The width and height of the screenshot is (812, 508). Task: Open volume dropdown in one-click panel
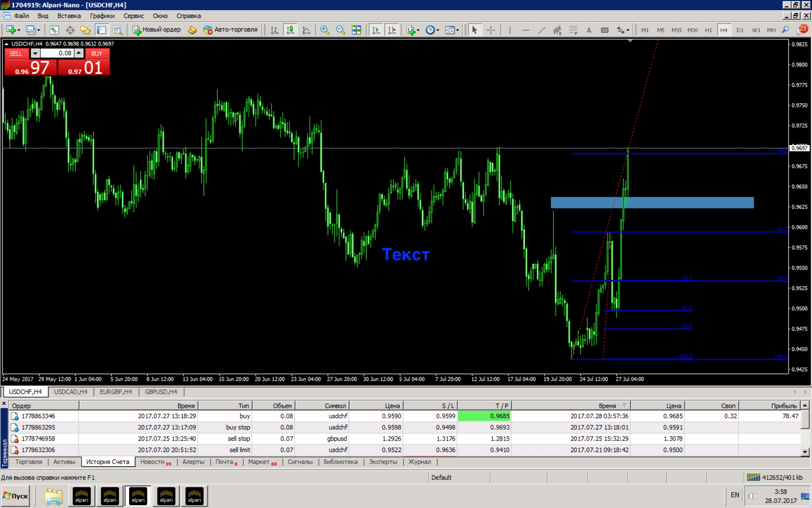[x=35, y=53]
